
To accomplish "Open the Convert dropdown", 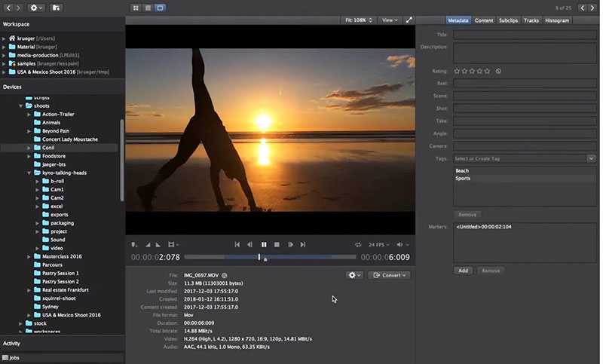I will coord(389,275).
